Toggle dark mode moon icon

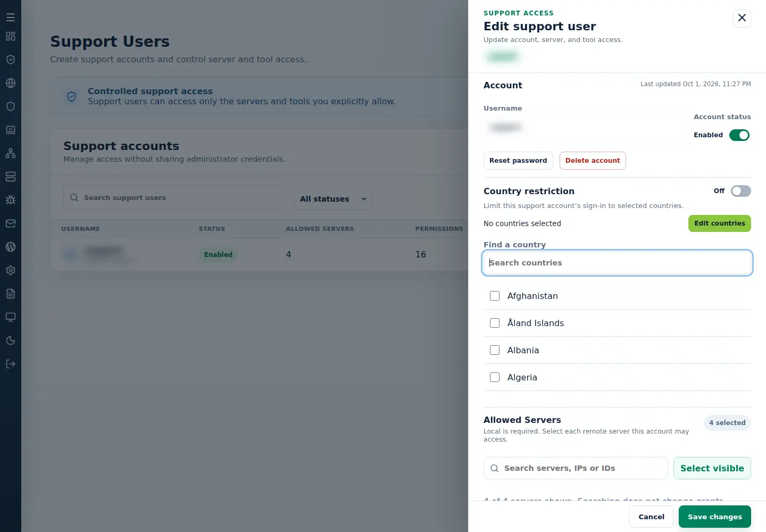[11, 340]
